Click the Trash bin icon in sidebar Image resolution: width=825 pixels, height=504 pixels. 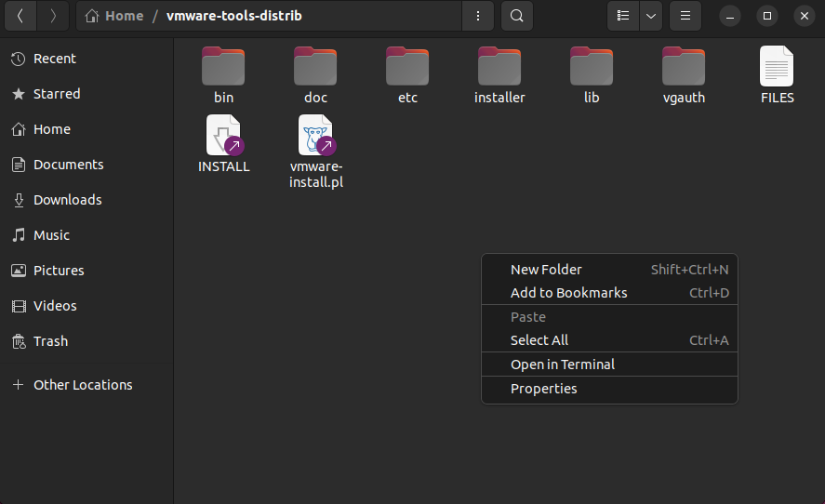click(19, 341)
